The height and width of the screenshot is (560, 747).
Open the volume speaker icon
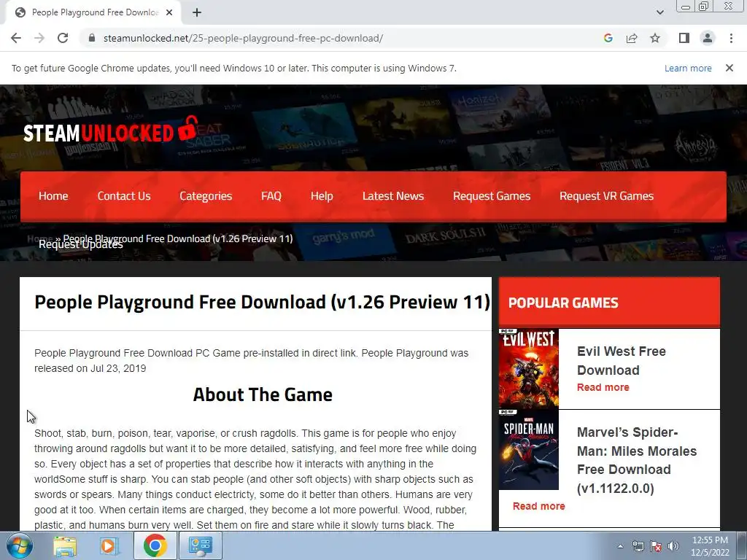pos(673,546)
